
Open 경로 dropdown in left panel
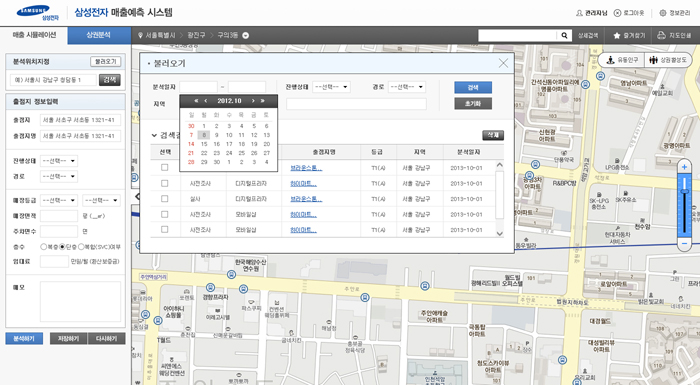coord(58,176)
